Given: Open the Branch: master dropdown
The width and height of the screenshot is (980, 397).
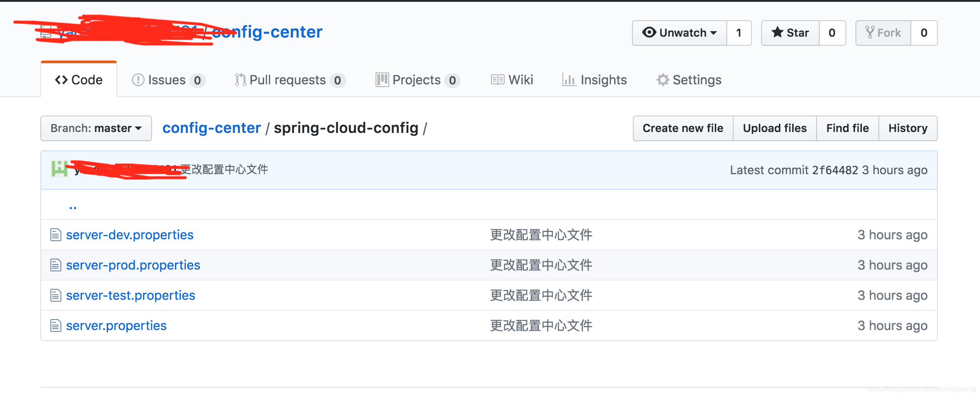Looking at the screenshot, I should pos(96,128).
